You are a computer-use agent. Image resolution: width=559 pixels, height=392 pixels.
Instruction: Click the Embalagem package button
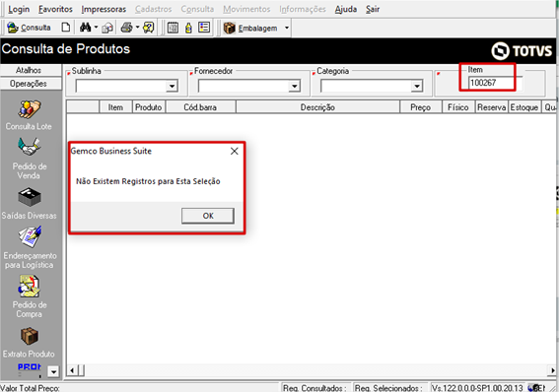click(x=251, y=28)
